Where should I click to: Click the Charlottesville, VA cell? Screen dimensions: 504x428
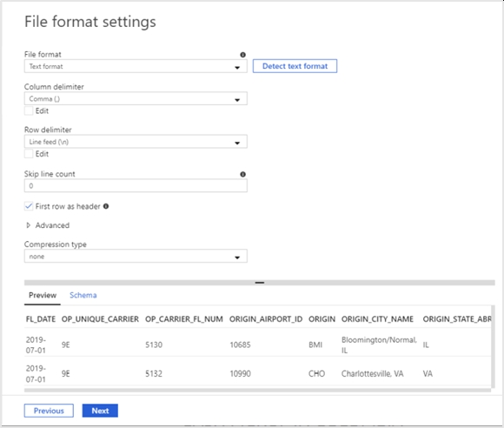click(372, 373)
